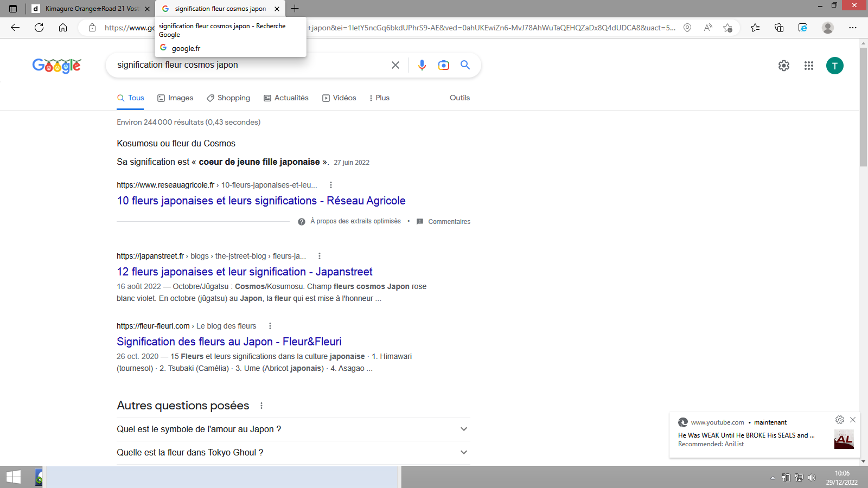Switch to Vidéos results
Screen dimensions: 868x488
pos(339,98)
